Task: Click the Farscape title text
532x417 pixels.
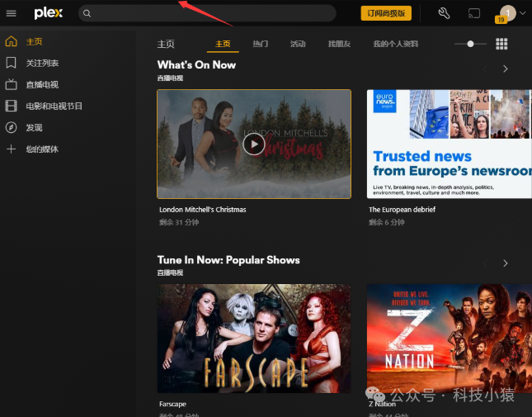Action: click(x=172, y=404)
